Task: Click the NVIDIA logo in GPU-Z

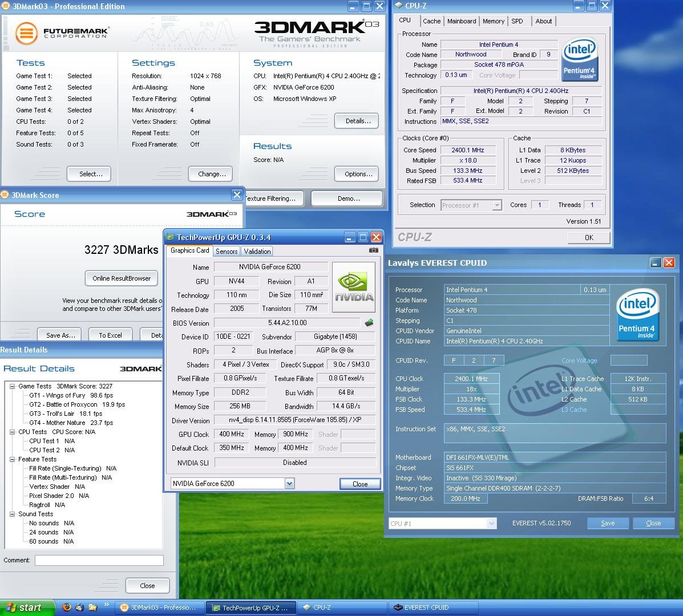Action: point(354,287)
